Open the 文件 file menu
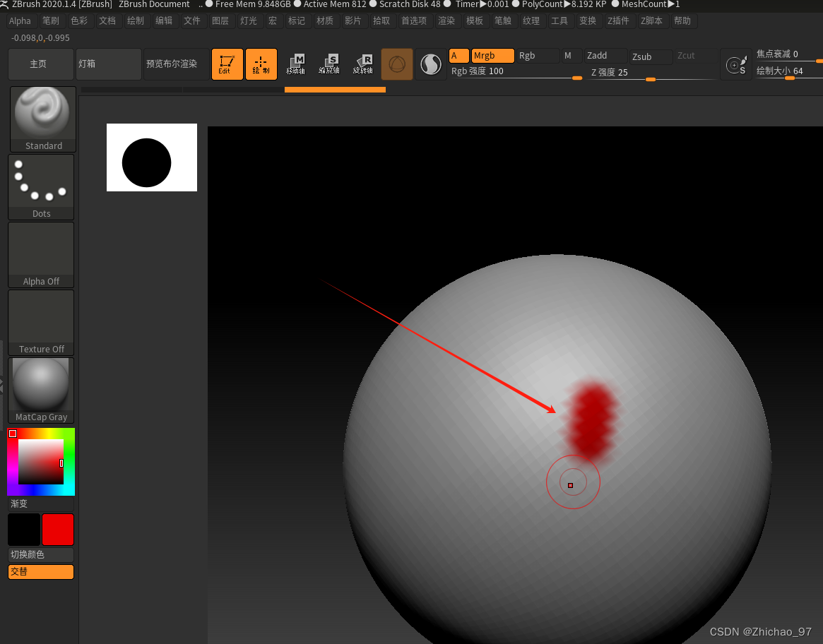 click(192, 21)
